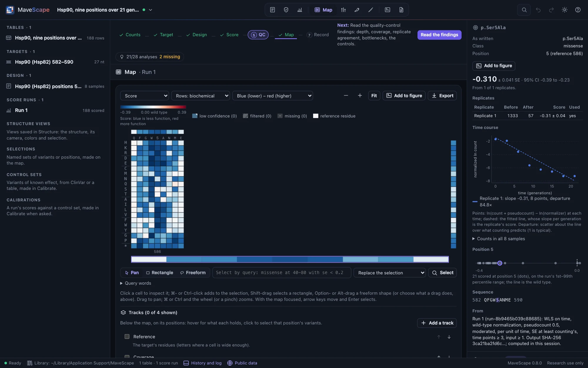Open the bar chart icon in top toolbar
The height and width of the screenshot is (368, 588).
(300, 10)
